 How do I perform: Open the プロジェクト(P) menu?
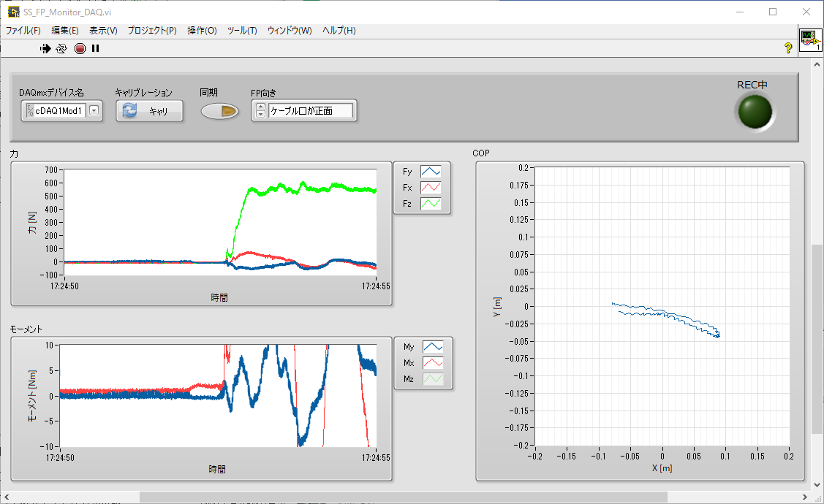[152, 31]
